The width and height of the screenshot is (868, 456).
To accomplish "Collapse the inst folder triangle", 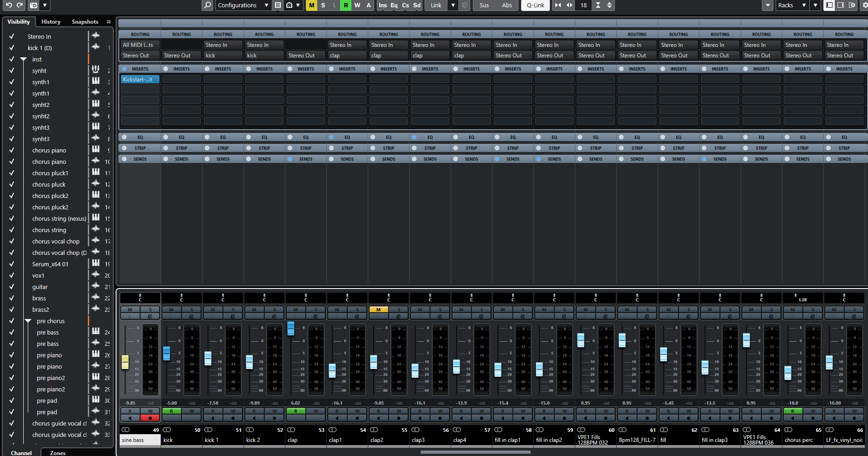I will (x=24, y=59).
